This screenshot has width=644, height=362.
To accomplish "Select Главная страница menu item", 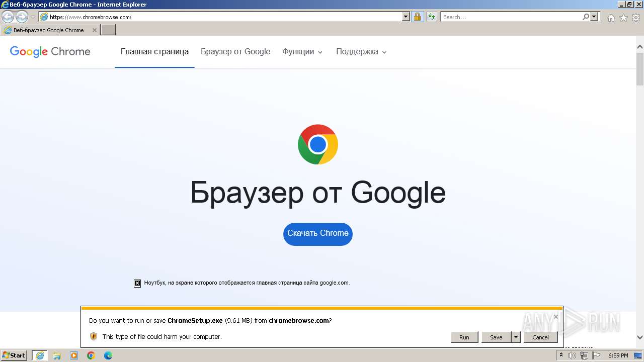I will coord(154,51).
